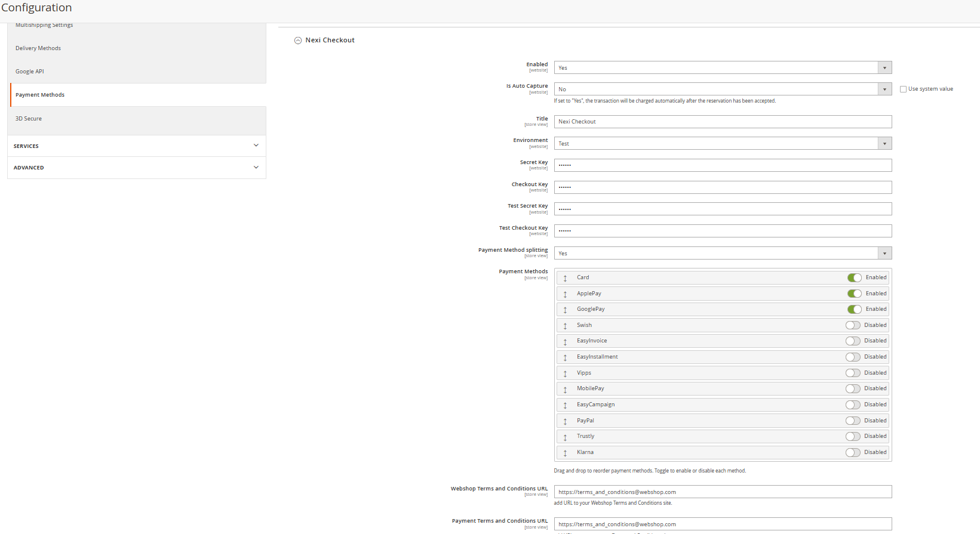Grab the drag handle for EasyCampaign
This screenshot has height=534, width=980.
[x=565, y=405]
